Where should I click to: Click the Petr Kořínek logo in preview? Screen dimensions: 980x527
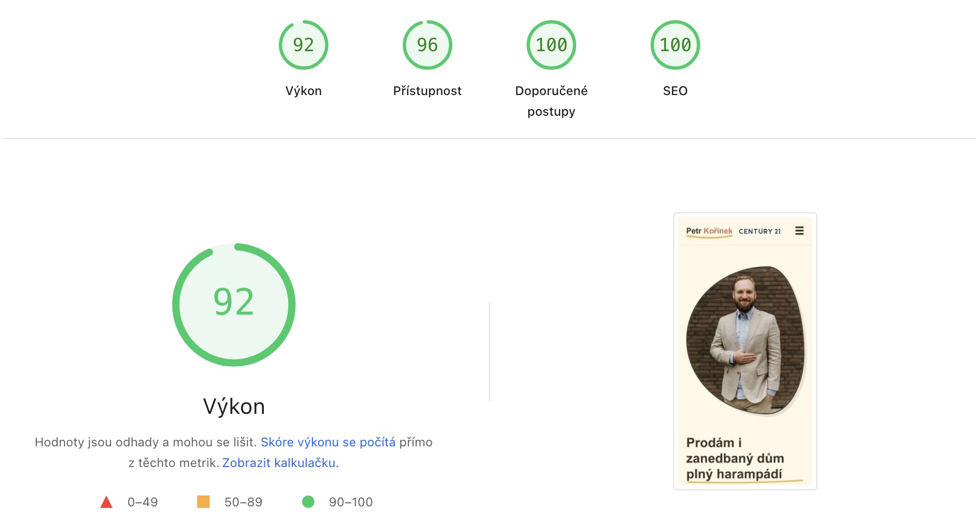pyautogui.click(x=709, y=231)
